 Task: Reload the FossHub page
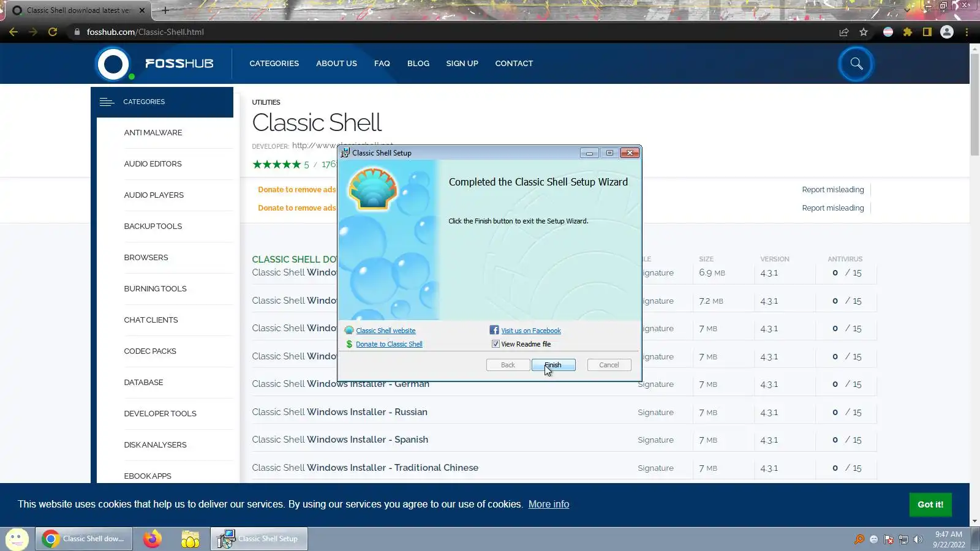point(53,32)
